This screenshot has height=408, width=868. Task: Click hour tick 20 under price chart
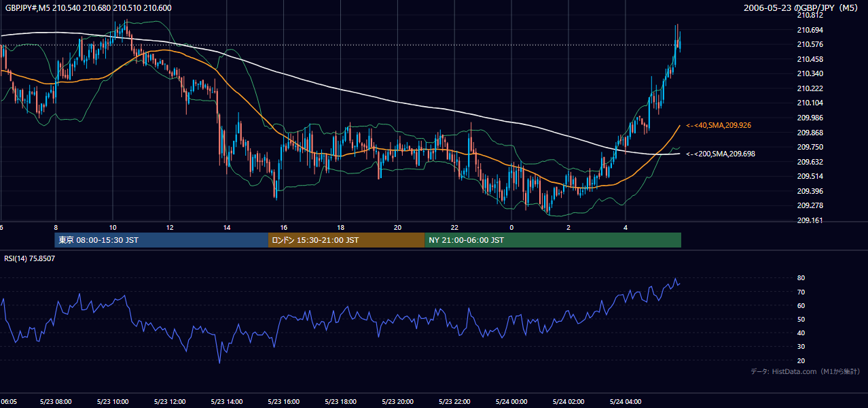pyautogui.click(x=398, y=227)
